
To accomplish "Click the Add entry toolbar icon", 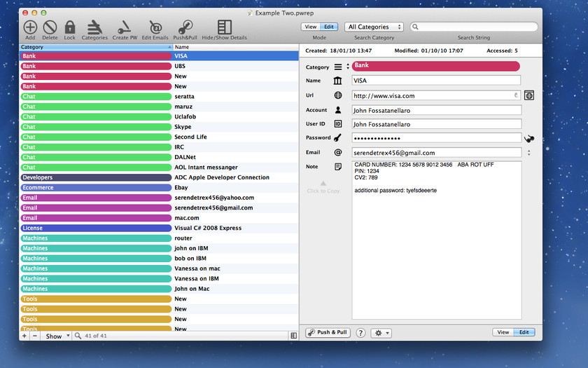I will point(30,27).
